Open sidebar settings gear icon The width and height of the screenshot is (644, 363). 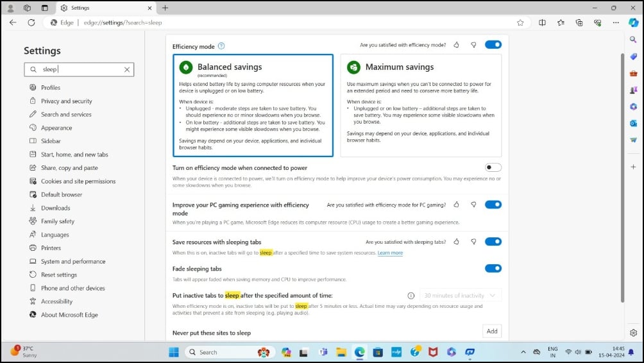pos(633,333)
